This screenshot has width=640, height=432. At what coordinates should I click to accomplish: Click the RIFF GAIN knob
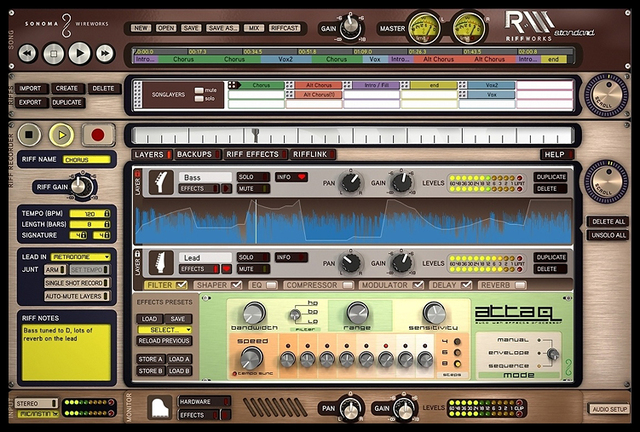[81, 187]
